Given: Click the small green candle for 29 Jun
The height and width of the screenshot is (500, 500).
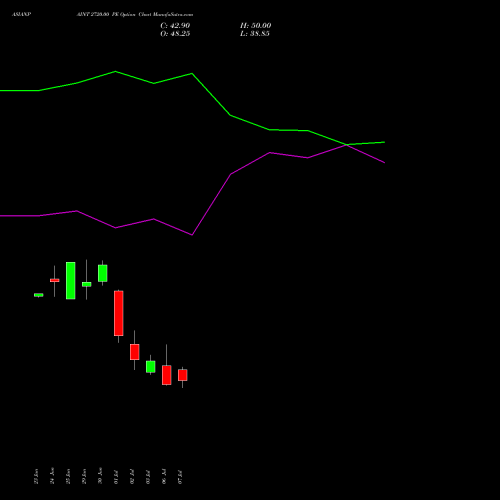Looking at the screenshot, I should pyautogui.click(x=87, y=284).
